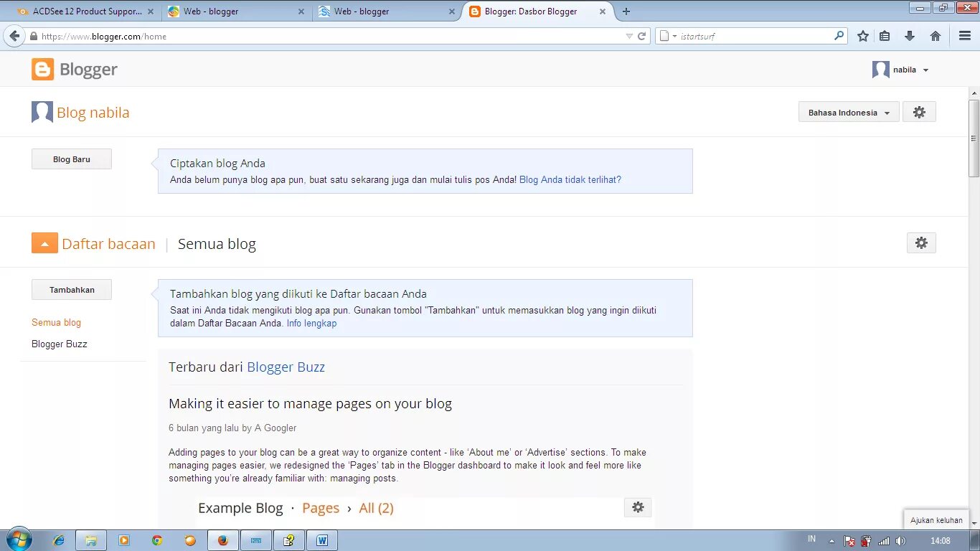Reload the page with the refresh icon

point(642,36)
